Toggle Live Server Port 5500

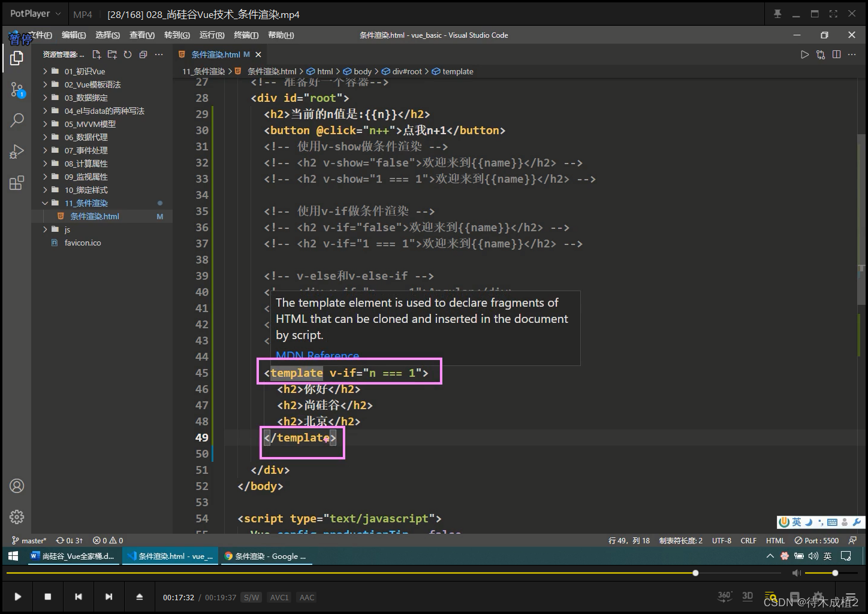pos(816,540)
